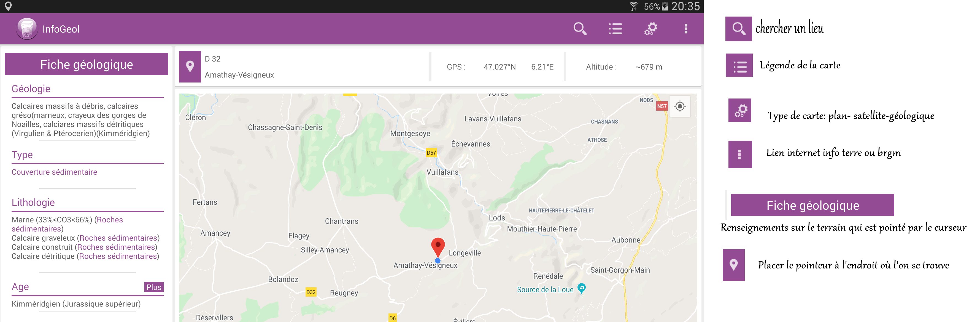This screenshot has height=322, width=980.
Task: Tap the purple location pin beside D 32
Action: (190, 67)
